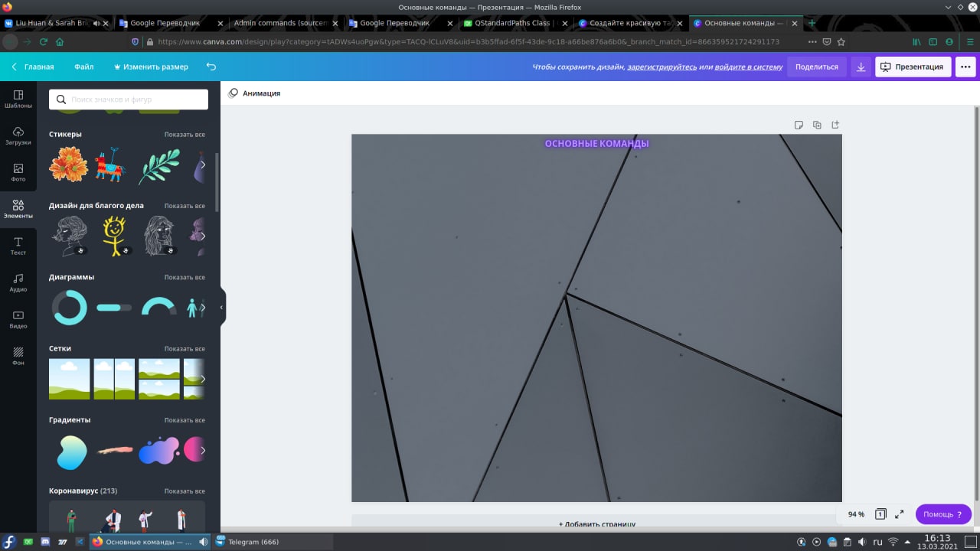Select the two-column landscape grid

(x=114, y=379)
